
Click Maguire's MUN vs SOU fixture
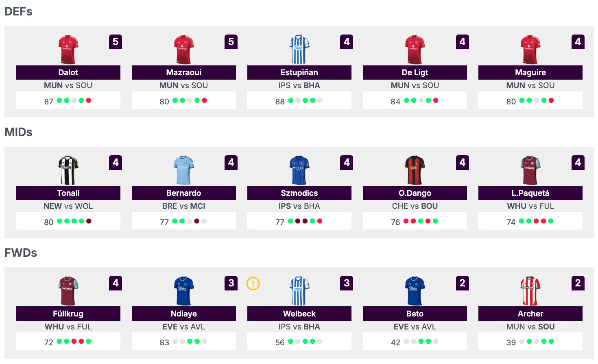(x=530, y=85)
